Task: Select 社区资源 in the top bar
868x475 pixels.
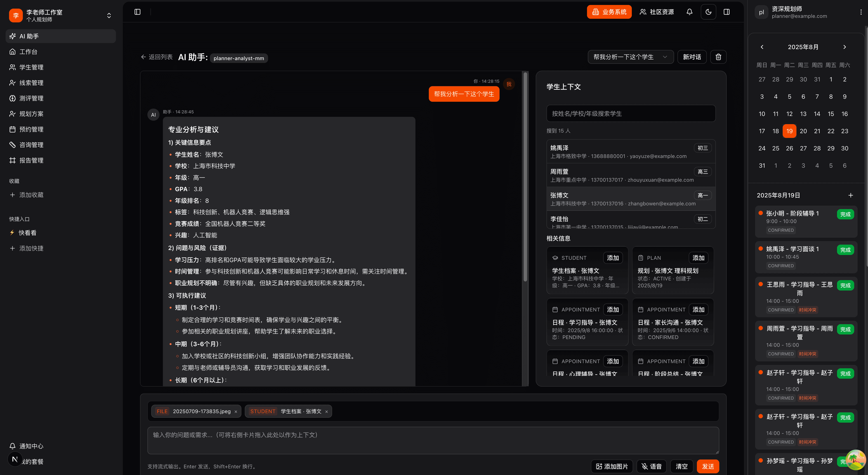Action: pyautogui.click(x=656, y=12)
